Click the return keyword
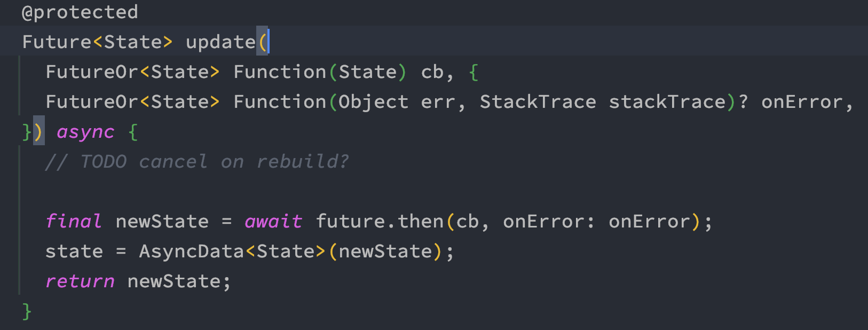This screenshot has width=868, height=330. (80, 281)
